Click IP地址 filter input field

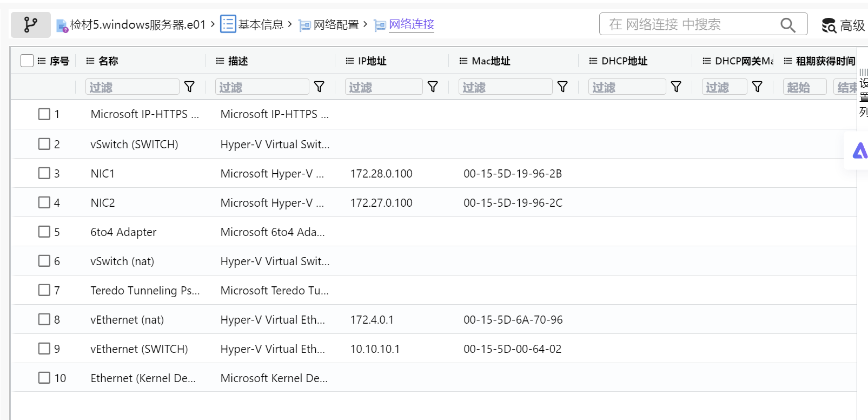tap(384, 87)
